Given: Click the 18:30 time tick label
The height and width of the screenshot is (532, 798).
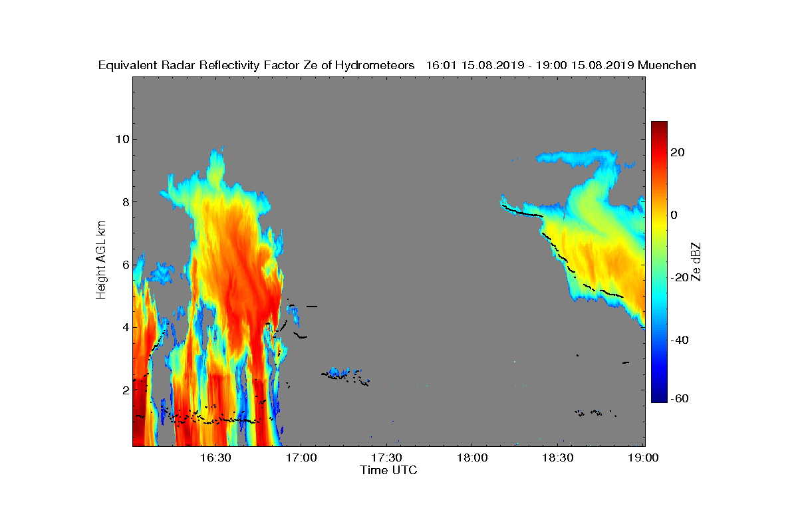Looking at the screenshot, I should 558,458.
